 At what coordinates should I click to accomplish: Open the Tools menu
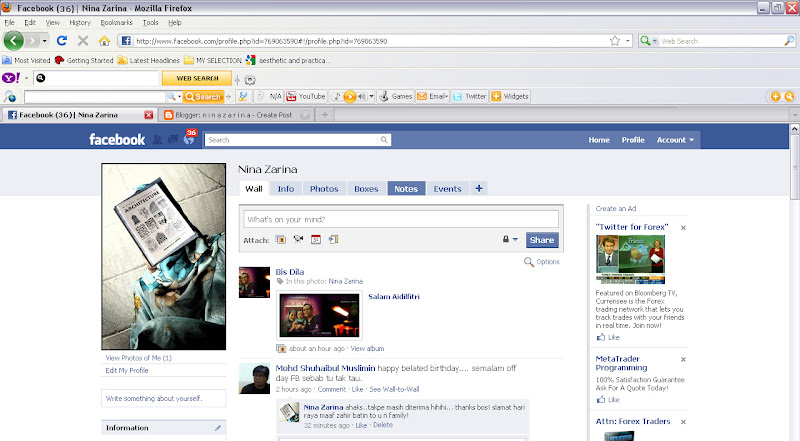coord(151,22)
